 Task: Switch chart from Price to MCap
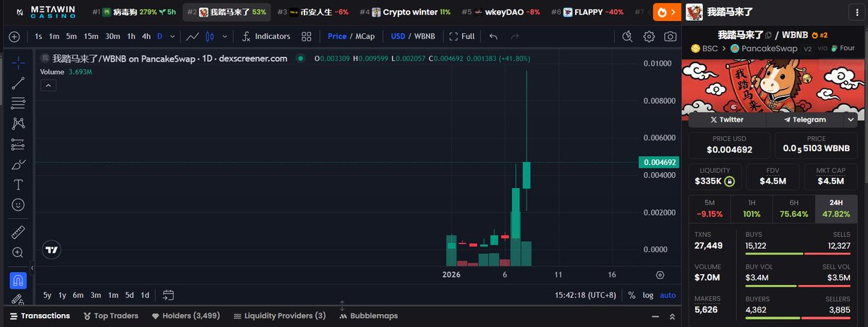364,36
